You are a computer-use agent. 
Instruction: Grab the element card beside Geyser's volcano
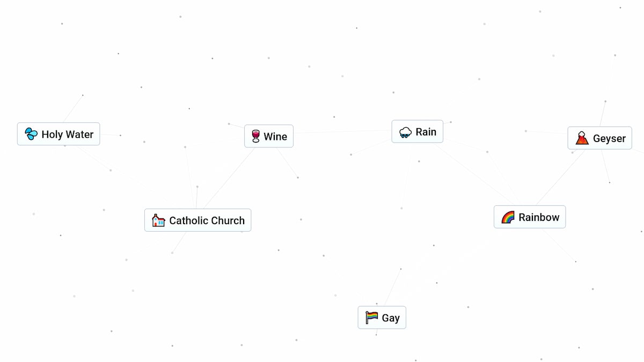point(599,138)
